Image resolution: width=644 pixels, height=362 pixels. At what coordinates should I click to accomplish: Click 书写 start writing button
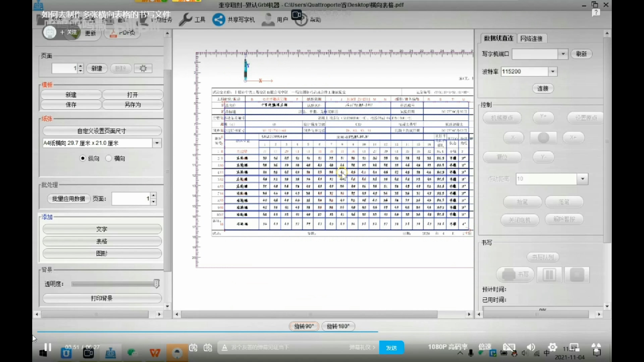515,275
